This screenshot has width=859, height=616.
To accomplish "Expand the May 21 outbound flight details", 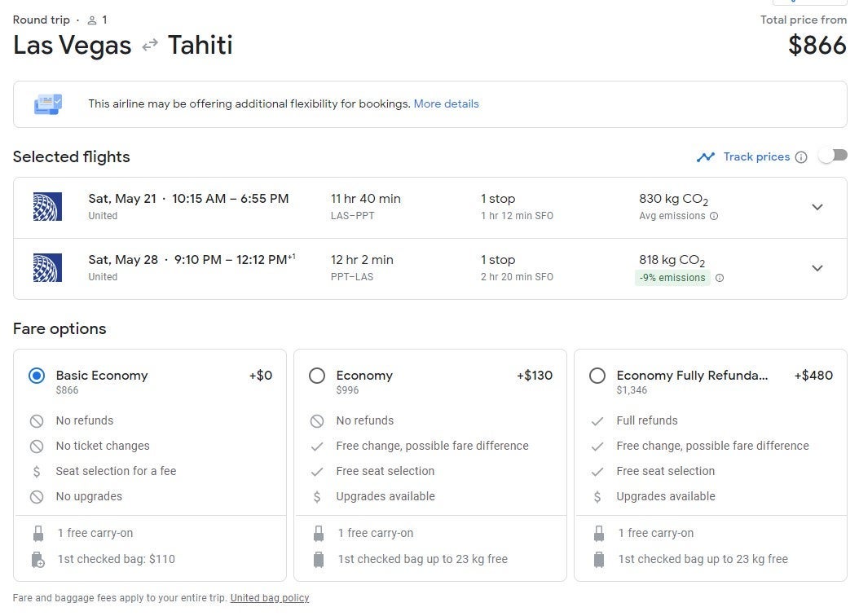I will pyautogui.click(x=817, y=207).
